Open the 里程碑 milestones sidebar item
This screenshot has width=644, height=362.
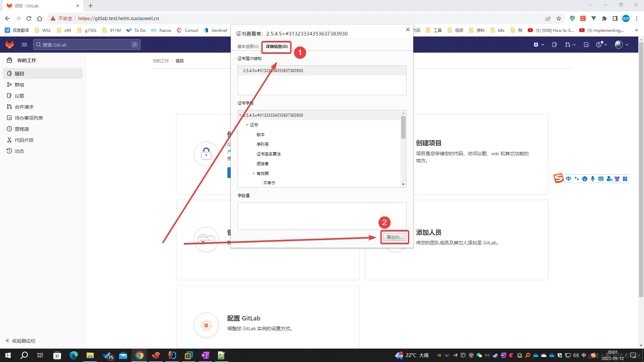click(x=21, y=129)
